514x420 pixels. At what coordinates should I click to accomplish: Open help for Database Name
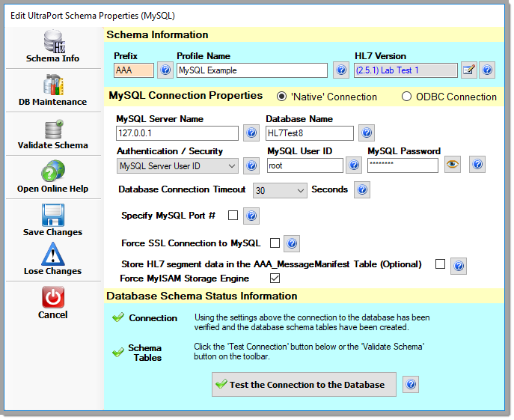pyautogui.click(x=367, y=133)
